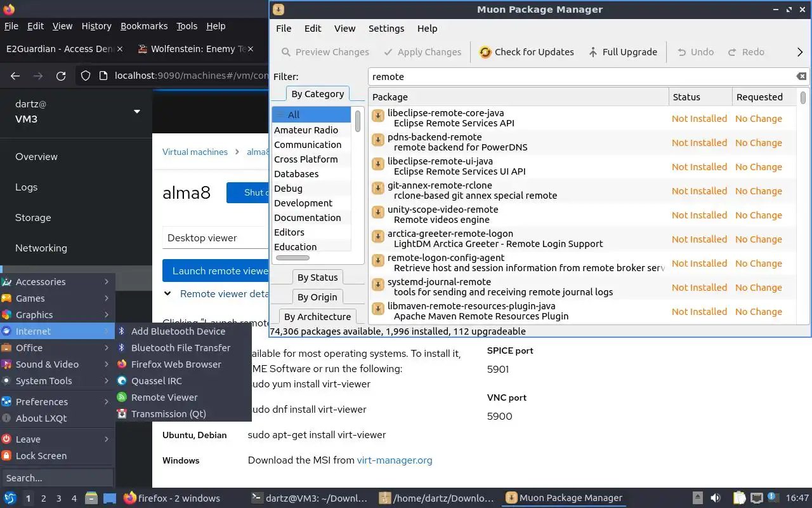812x508 pixels.
Task: Expand the Games submenu
Action: pos(57,298)
